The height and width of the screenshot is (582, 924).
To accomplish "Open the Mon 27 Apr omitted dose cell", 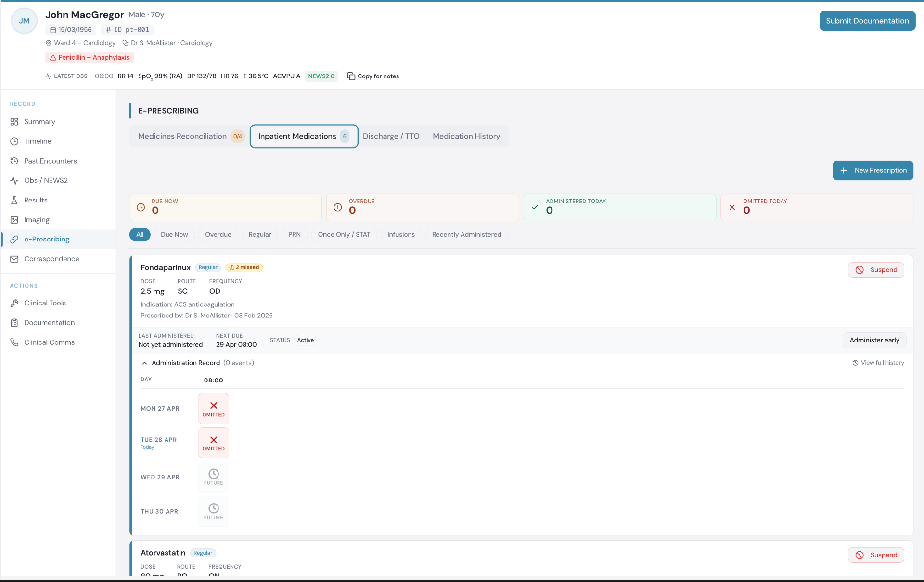I will [x=214, y=409].
